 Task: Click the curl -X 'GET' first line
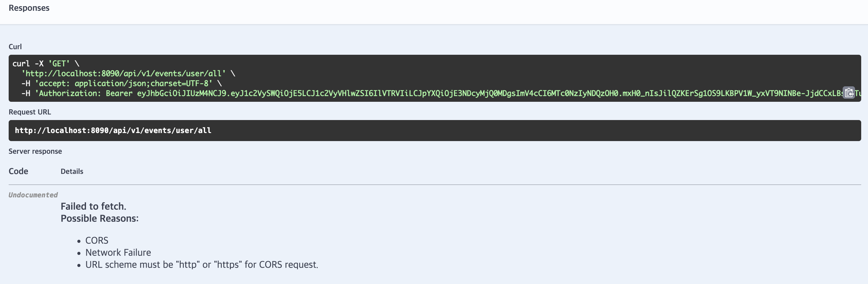[46, 64]
